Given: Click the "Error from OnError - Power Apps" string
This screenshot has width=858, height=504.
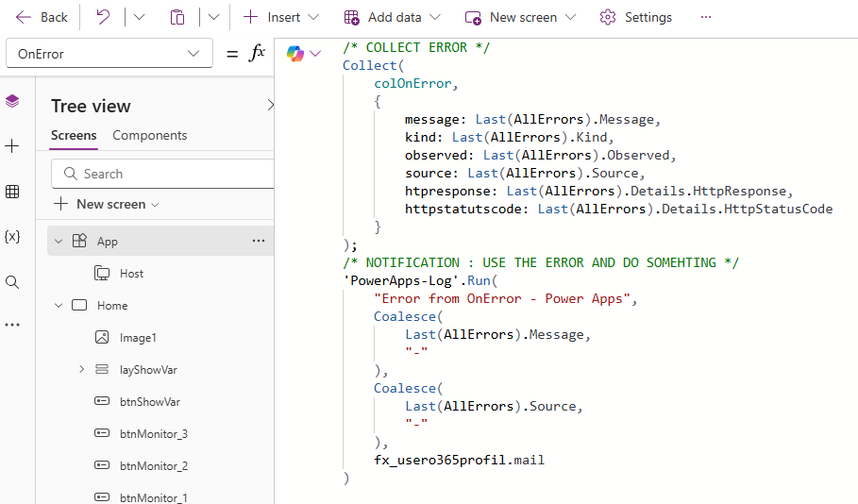Looking at the screenshot, I should [502, 299].
